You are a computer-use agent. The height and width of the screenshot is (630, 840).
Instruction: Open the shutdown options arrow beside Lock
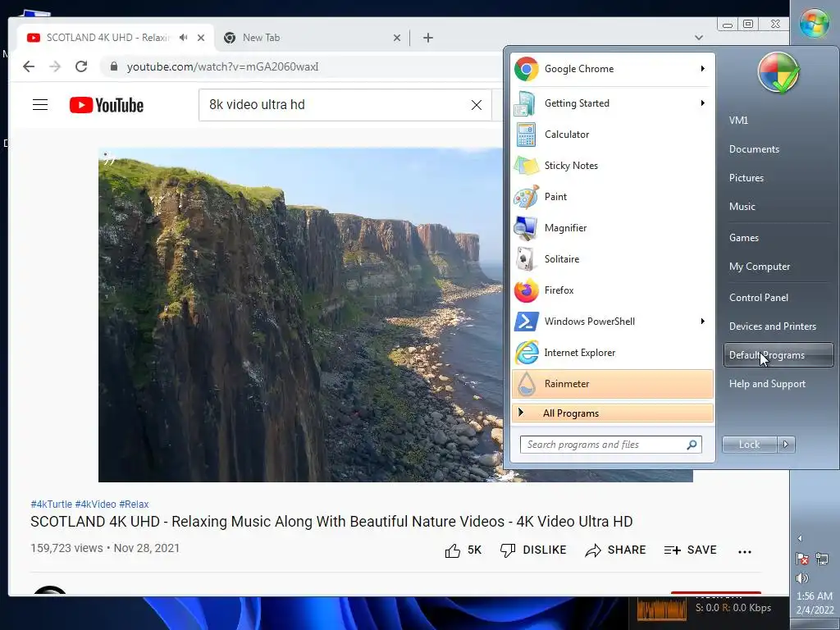[786, 444]
